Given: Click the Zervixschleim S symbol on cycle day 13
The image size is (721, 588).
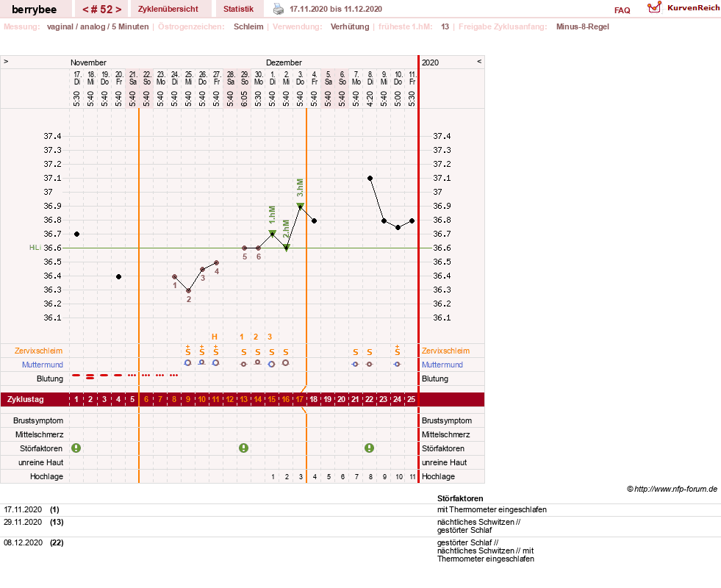Looking at the screenshot, I should click(244, 352).
